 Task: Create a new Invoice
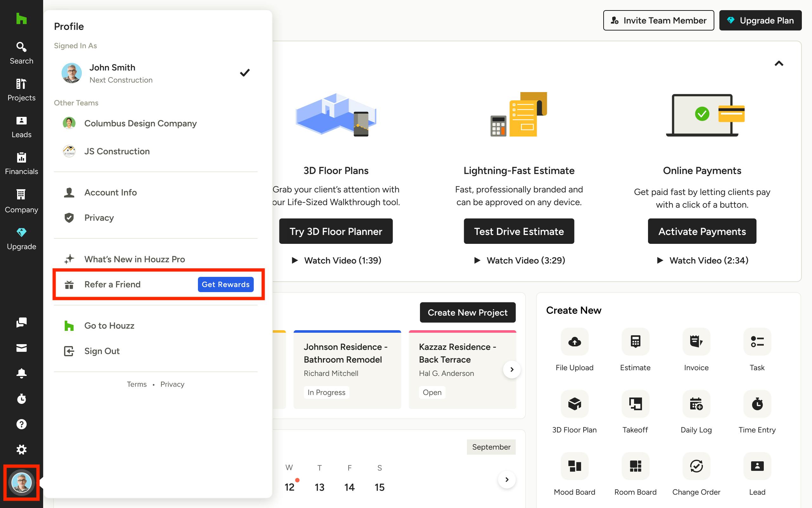point(696,350)
